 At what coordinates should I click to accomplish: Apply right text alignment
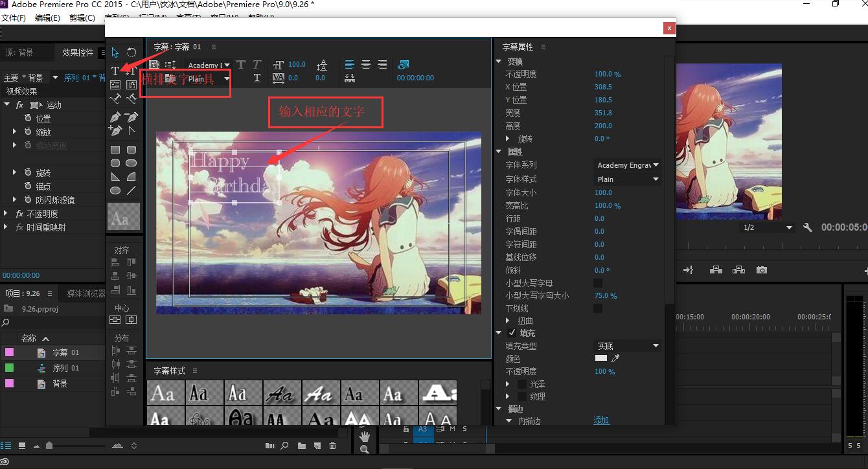pyautogui.click(x=382, y=65)
